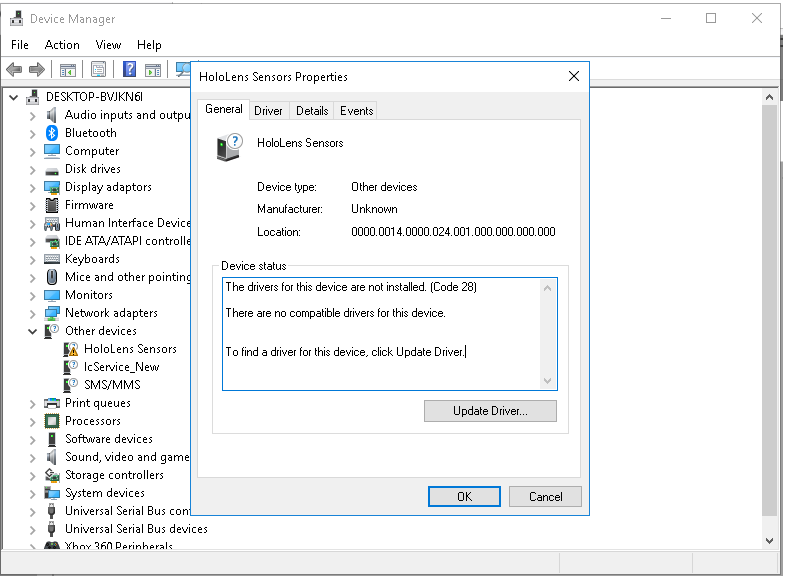Click the Print queues printer icon
Image resolution: width=785 pixels, height=577 pixels.
(52, 403)
